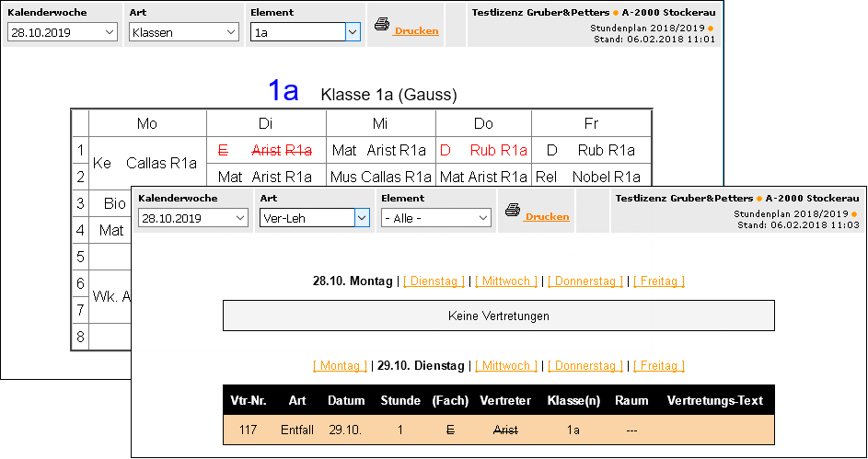Select the Rel Nobel R1a lesson on Friday

591,177
